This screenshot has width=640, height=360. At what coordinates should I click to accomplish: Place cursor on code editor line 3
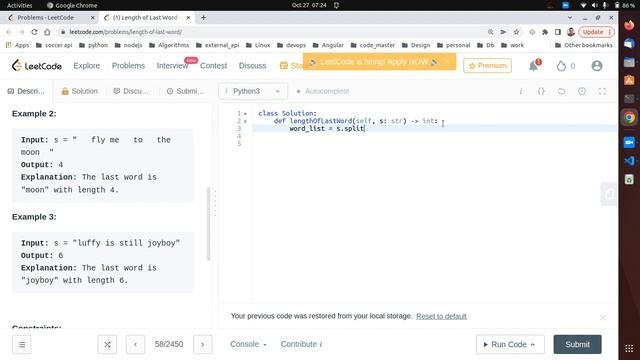pos(435,129)
